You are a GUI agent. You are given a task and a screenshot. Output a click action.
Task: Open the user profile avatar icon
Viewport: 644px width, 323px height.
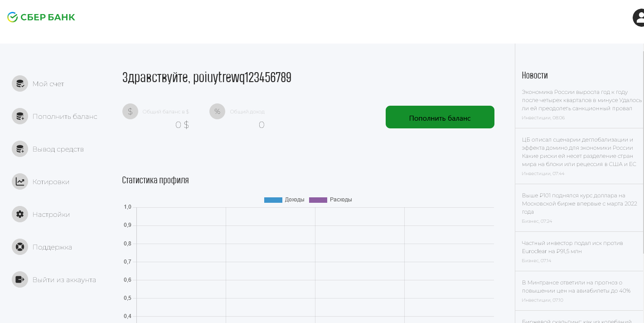click(x=639, y=18)
